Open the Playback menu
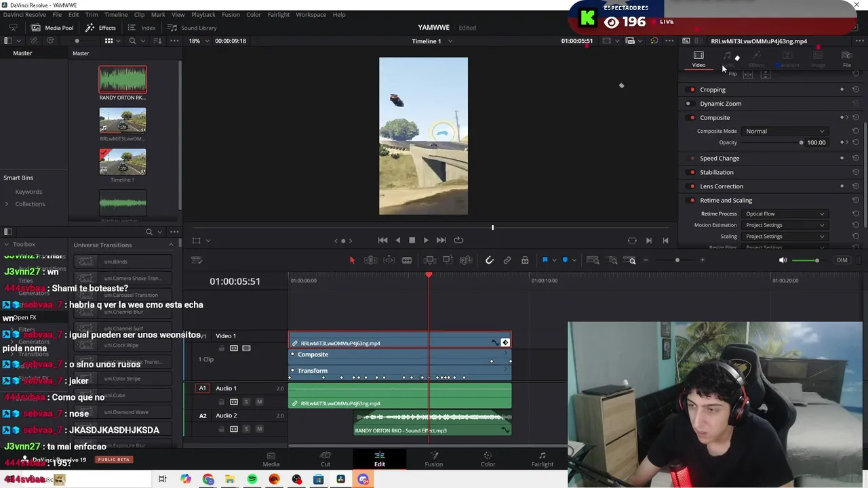The image size is (868, 488). [x=203, y=14]
